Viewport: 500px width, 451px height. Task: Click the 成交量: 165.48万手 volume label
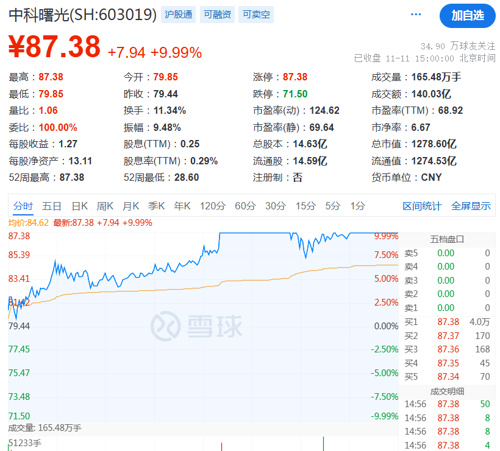pos(45,428)
